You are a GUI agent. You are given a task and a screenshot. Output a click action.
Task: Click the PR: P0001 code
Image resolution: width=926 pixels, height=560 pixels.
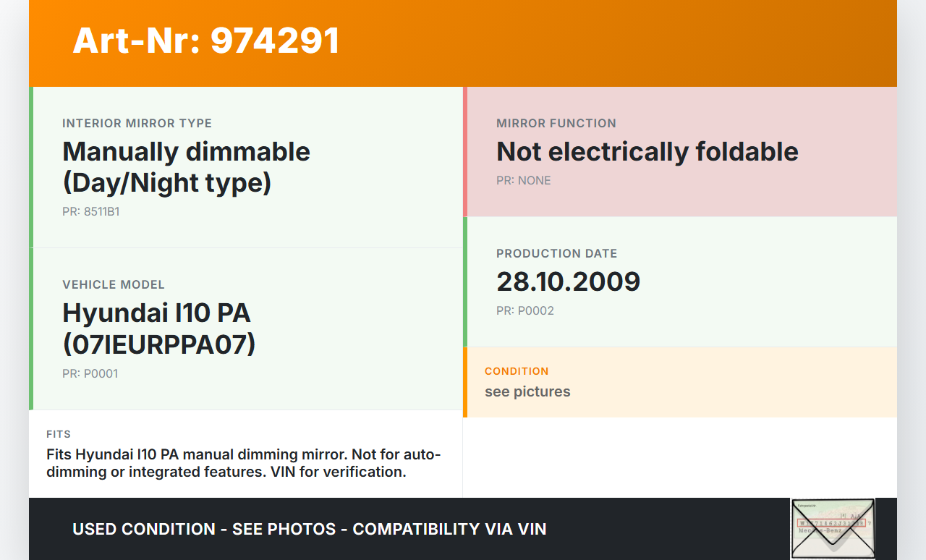click(x=90, y=373)
